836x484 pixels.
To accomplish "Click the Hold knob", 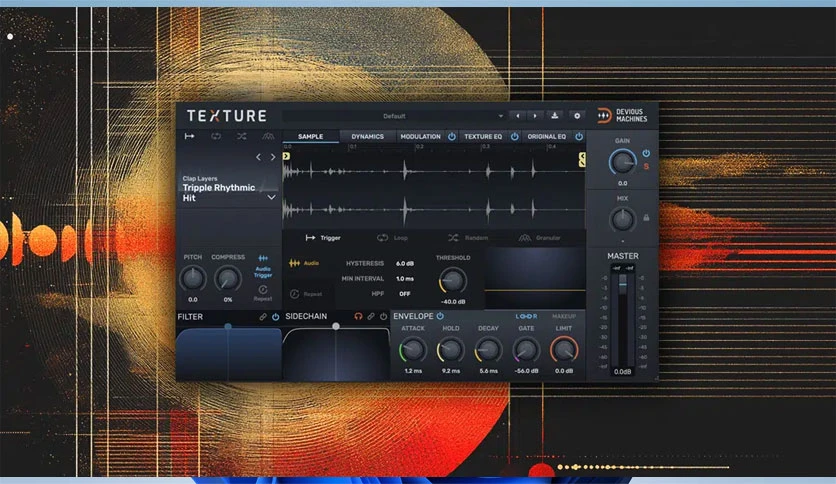I will click(x=451, y=350).
